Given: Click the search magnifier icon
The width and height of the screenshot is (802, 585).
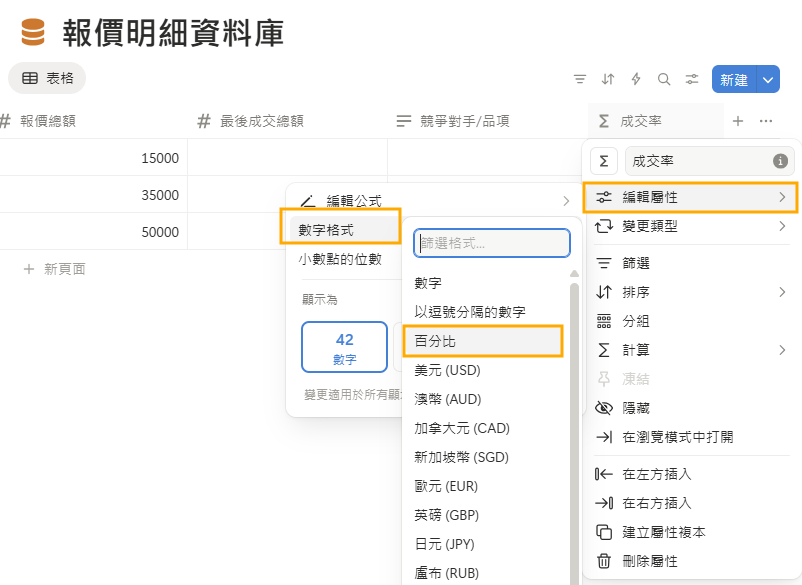Looking at the screenshot, I should tap(664, 79).
